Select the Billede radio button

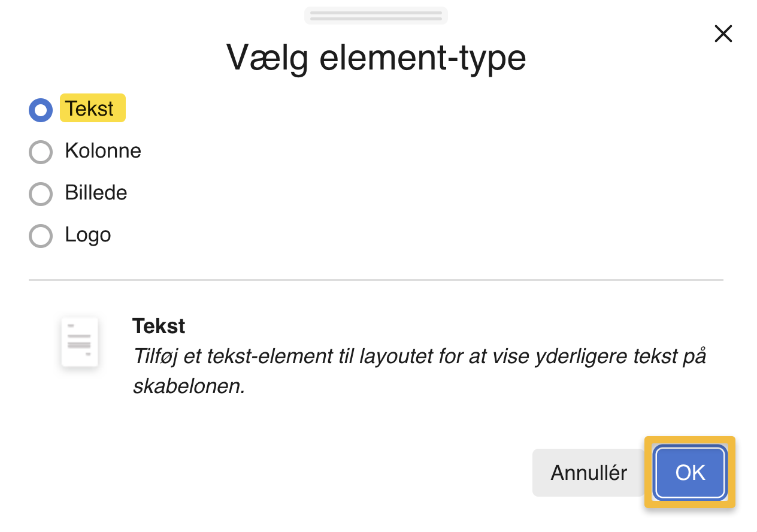pos(40,194)
